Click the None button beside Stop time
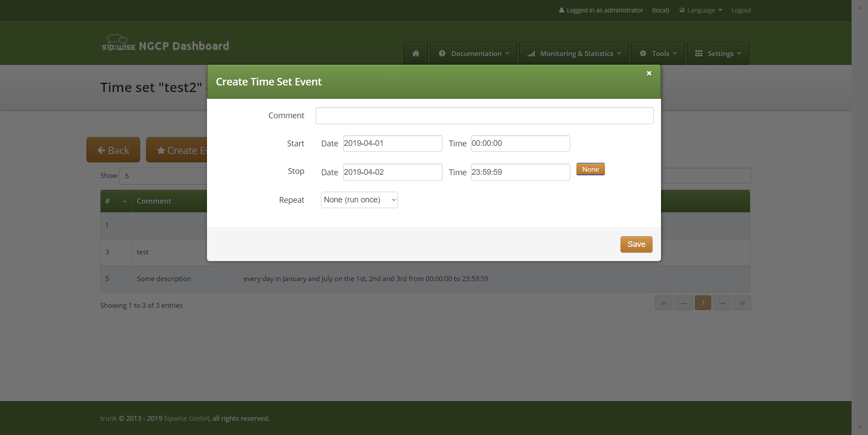 tap(590, 169)
